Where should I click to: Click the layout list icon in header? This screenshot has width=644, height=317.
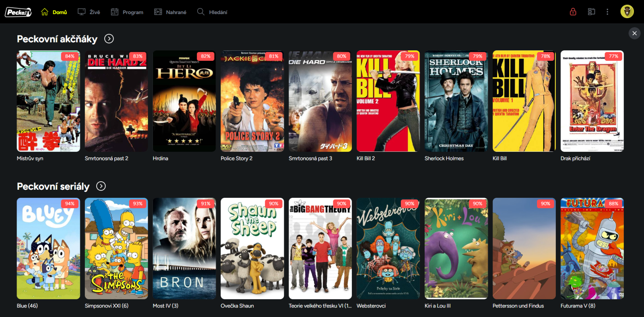(591, 12)
